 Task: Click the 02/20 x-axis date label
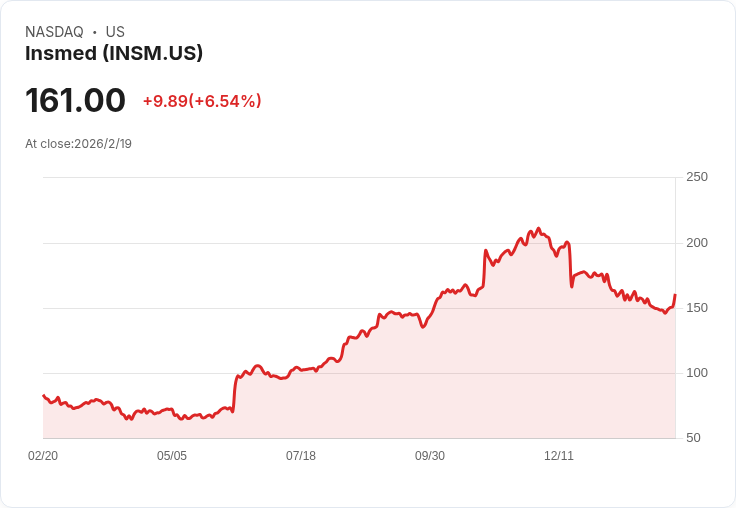(x=43, y=456)
